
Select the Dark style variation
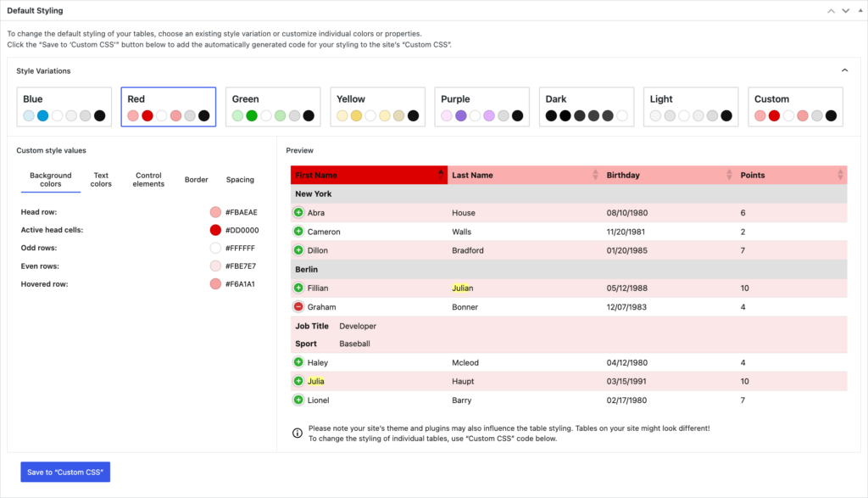click(587, 106)
